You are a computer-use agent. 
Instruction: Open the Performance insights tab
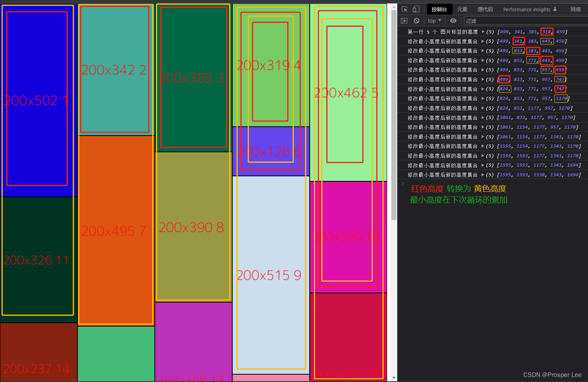pos(530,9)
